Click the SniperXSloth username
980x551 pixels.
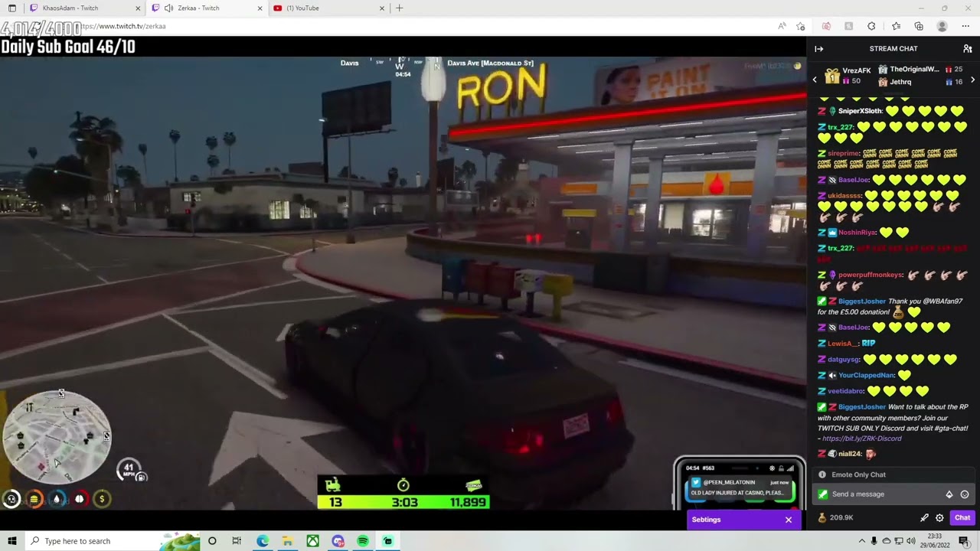pyautogui.click(x=861, y=111)
